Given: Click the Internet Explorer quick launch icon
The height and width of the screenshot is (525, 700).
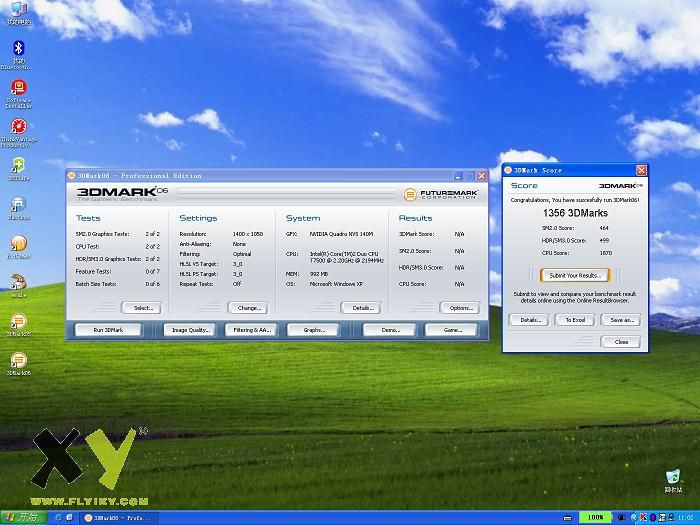Looking at the screenshot, I should click(58, 517).
